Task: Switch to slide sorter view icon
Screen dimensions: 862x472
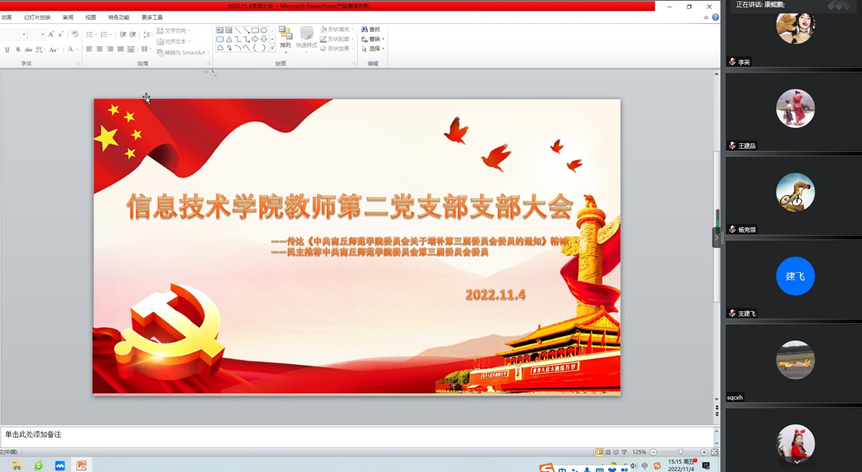Action: pyautogui.click(x=607, y=452)
